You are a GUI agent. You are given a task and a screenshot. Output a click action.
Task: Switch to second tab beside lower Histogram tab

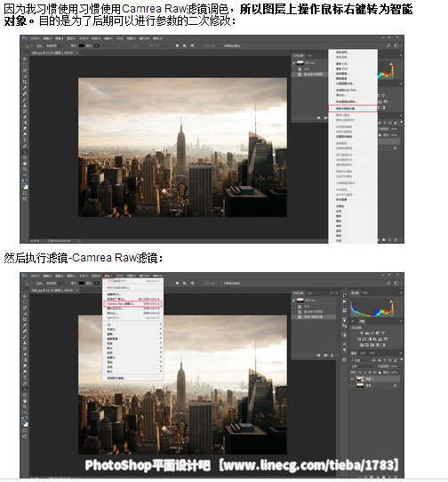364,293
